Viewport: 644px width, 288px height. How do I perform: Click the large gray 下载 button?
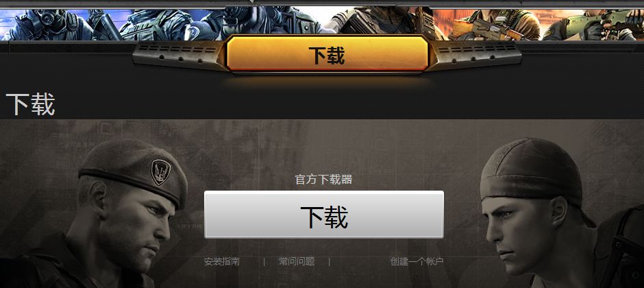324,215
